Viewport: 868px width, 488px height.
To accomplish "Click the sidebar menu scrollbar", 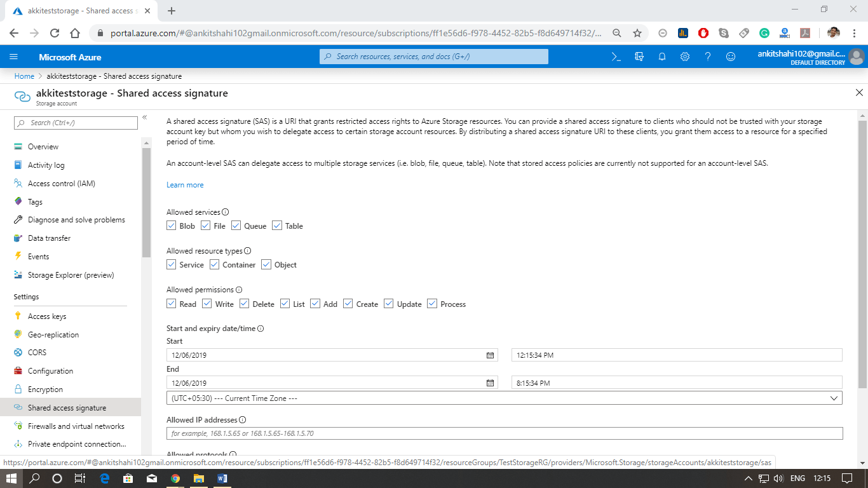I will 147,203.
